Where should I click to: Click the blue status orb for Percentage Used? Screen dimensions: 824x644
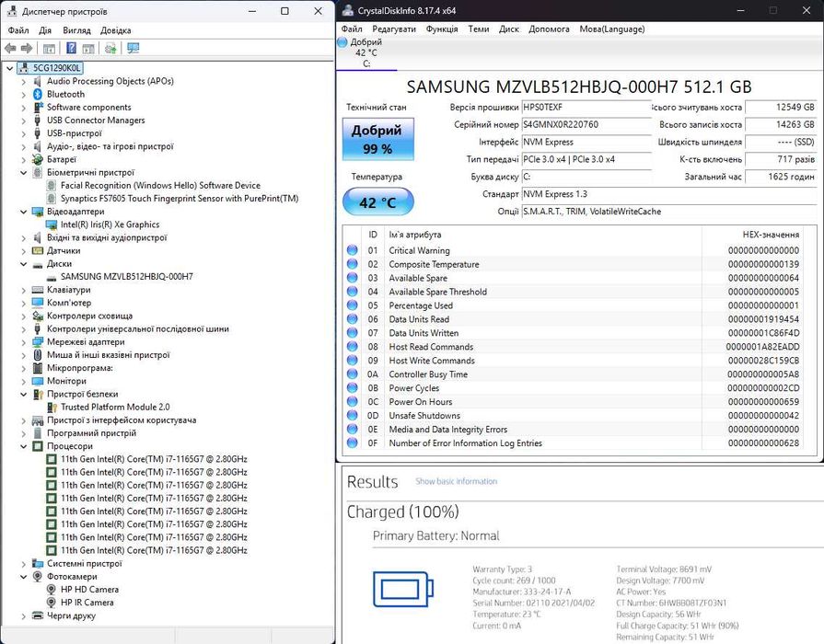353,305
